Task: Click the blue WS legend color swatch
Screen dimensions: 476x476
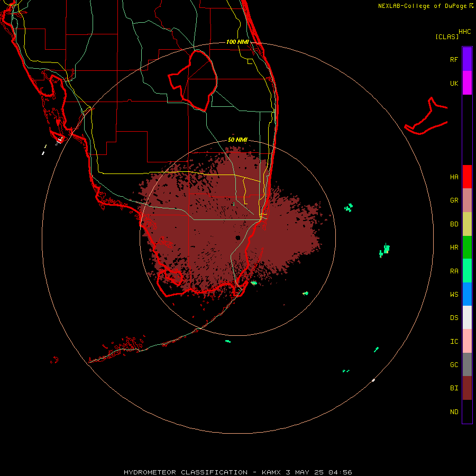Action: [x=467, y=294]
